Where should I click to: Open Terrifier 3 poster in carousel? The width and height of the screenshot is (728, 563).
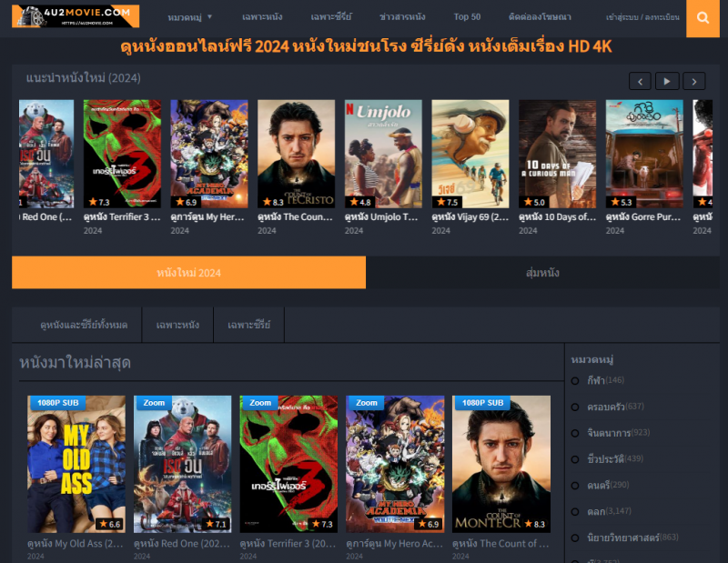122,154
